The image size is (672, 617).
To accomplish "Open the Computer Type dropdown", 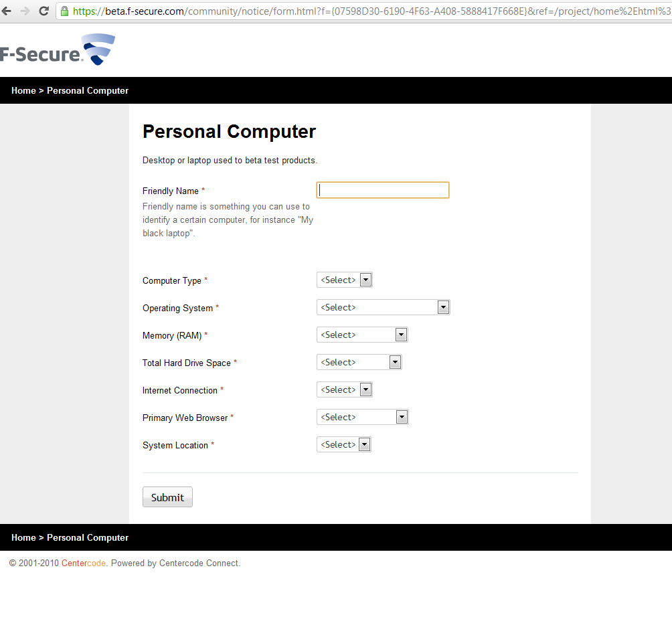I will [x=345, y=280].
